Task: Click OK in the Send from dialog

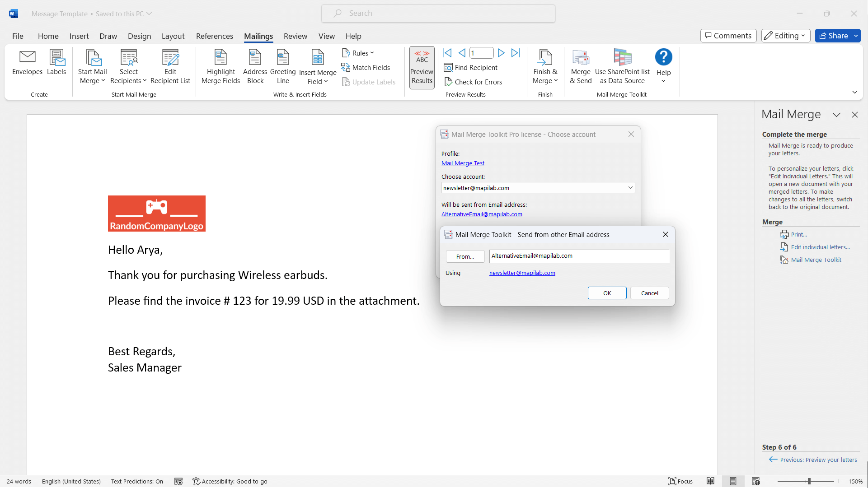Action: 607,293
